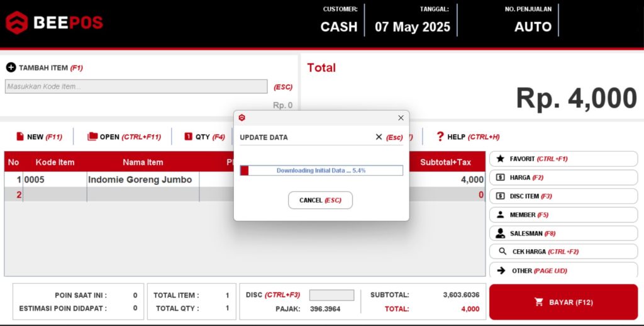Click the money icon on Harga
The image size is (644, 326).
point(500,177)
